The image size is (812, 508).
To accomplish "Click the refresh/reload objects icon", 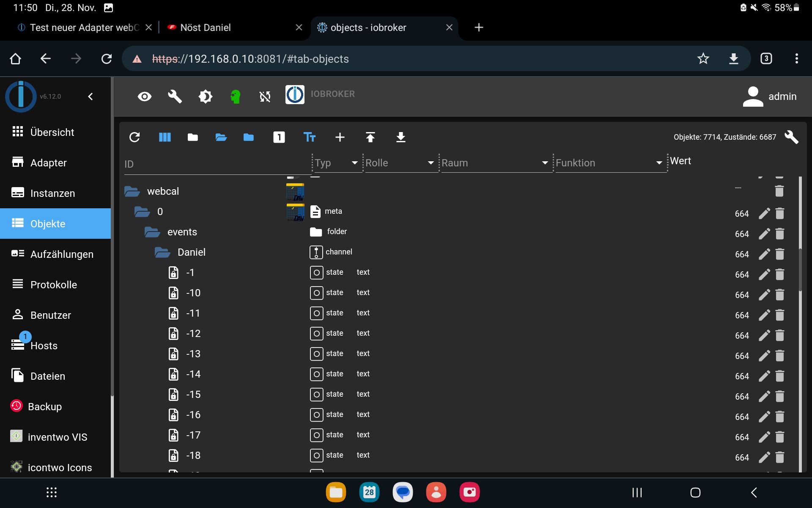I will click(134, 137).
